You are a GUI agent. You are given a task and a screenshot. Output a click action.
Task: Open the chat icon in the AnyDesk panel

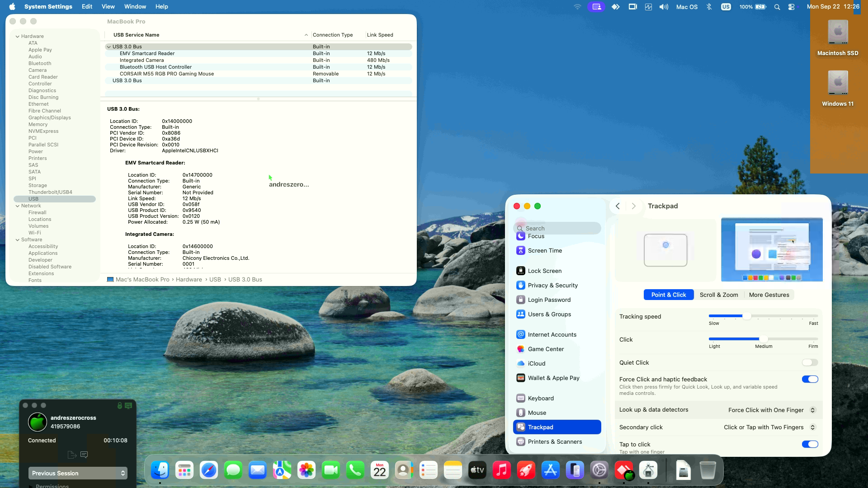click(84, 455)
